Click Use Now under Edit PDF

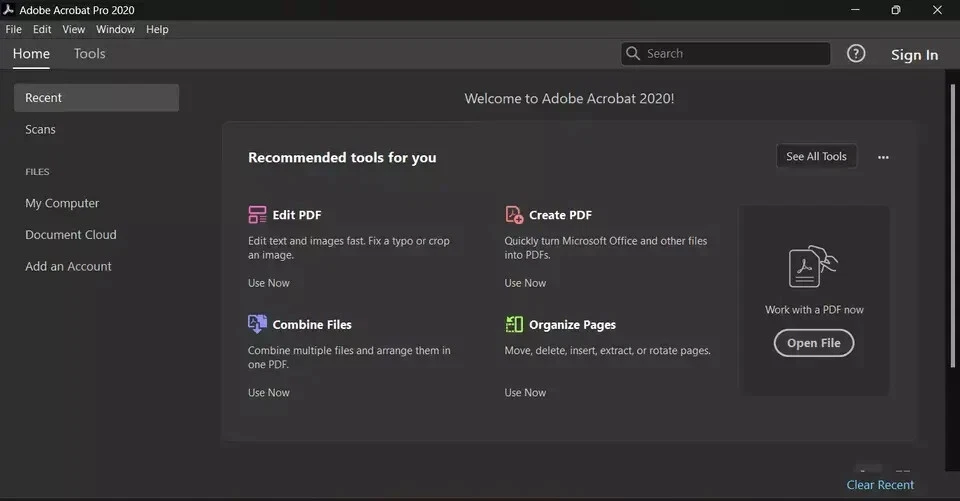pyautogui.click(x=269, y=283)
